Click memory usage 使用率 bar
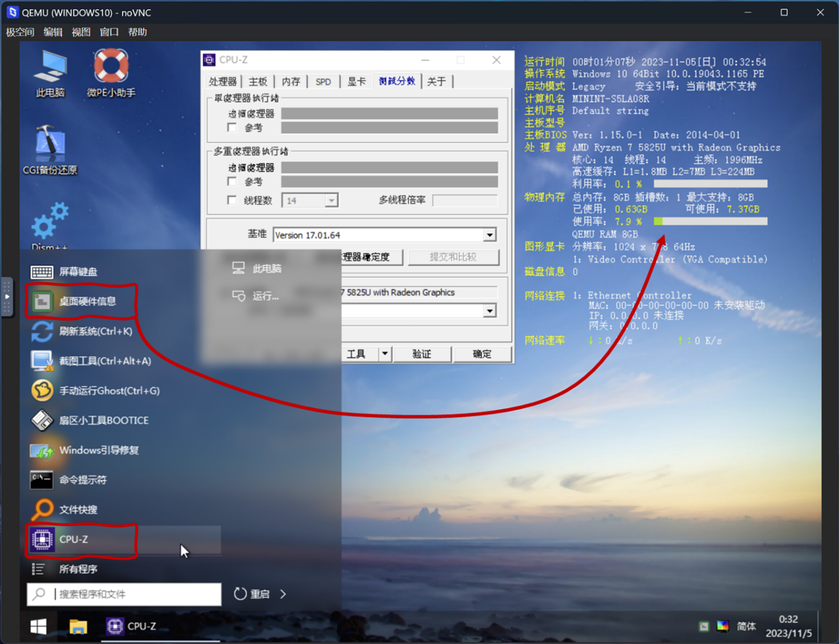Image resolution: width=839 pixels, height=644 pixels. [x=711, y=222]
